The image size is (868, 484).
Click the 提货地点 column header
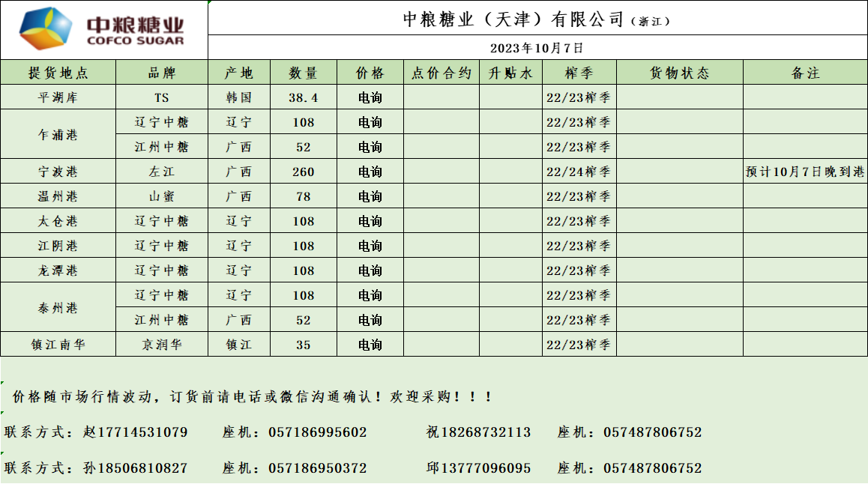(x=58, y=73)
